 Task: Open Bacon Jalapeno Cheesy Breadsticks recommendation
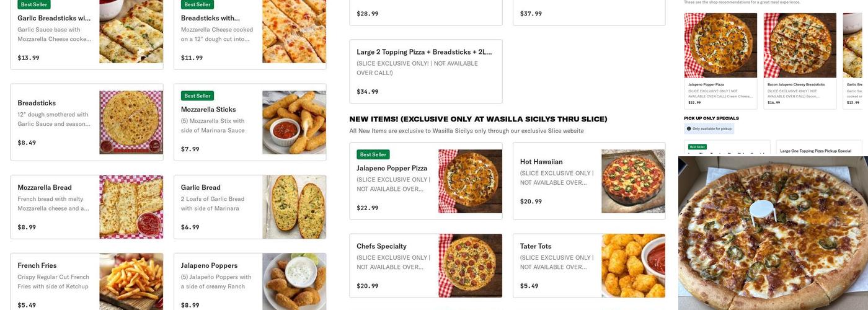pos(799,61)
